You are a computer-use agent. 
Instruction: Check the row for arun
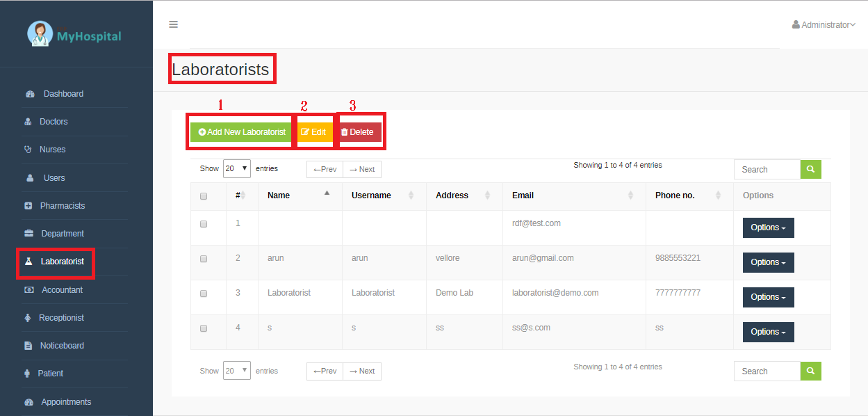204,259
